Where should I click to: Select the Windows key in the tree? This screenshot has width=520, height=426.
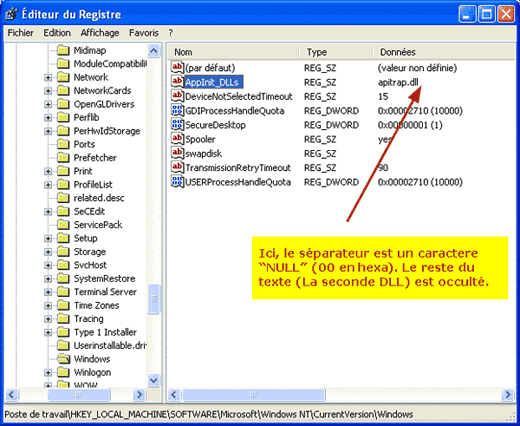pyautogui.click(x=92, y=359)
